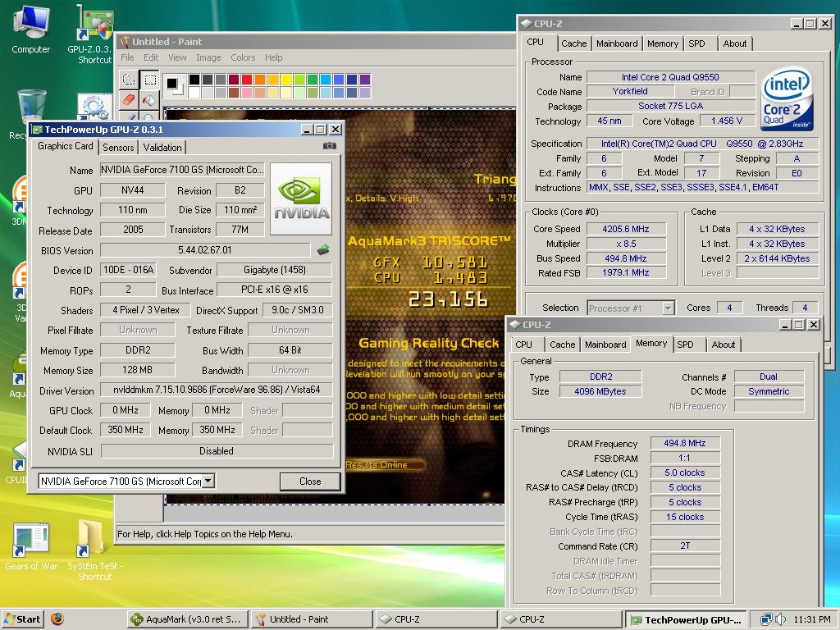Click the NVIDIA logo in GPU-Z

[301, 199]
